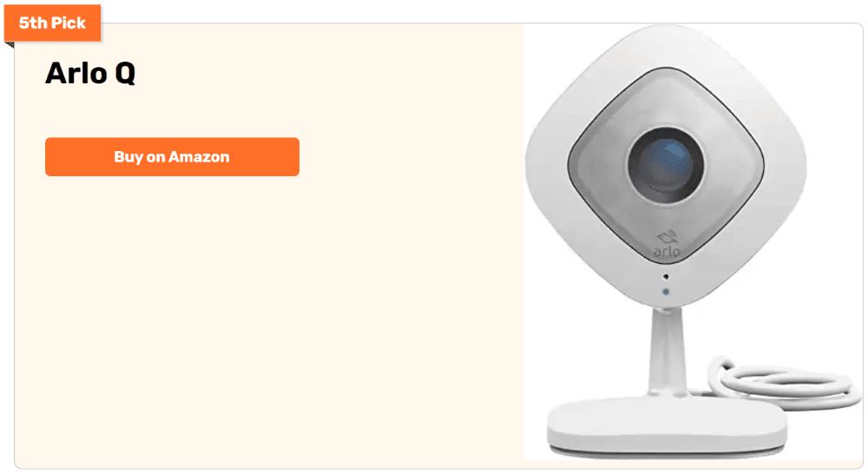Viewport: 868px width, 474px height.
Task: Click the bird icon above arlo logo
Action: [x=668, y=238]
